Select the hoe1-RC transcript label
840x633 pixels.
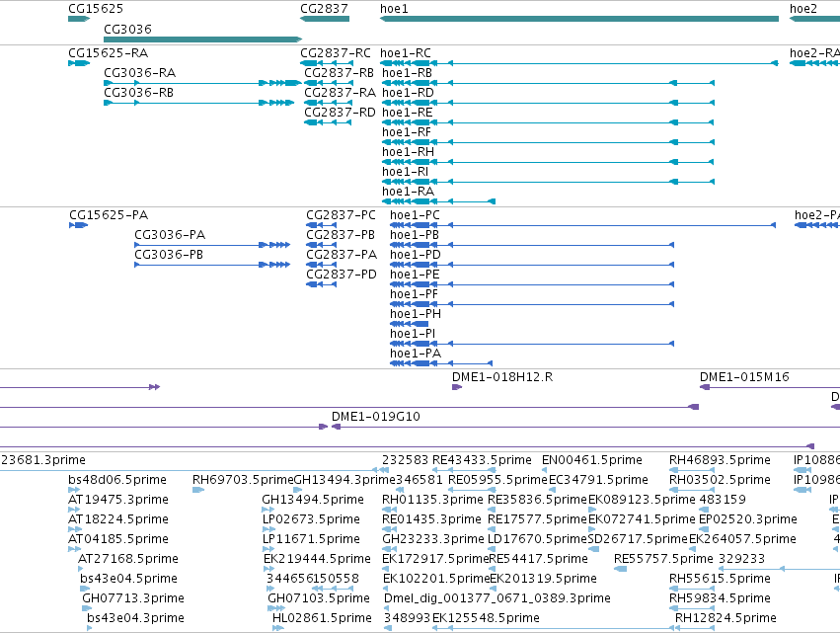[x=406, y=53]
